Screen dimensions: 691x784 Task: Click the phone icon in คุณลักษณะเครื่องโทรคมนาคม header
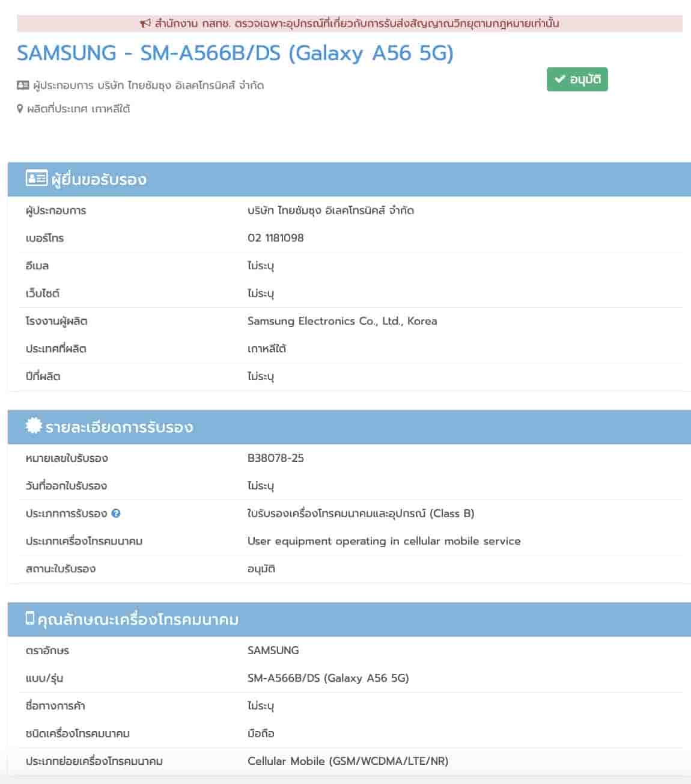pyautogui.click(x=30, y=619)
